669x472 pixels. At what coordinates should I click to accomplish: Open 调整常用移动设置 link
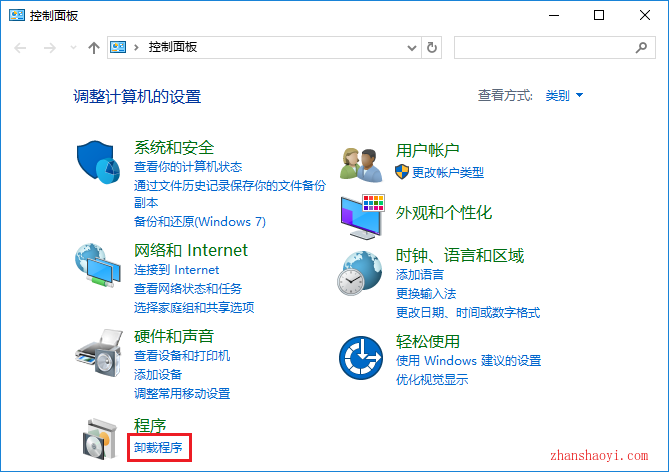(182, 393)
